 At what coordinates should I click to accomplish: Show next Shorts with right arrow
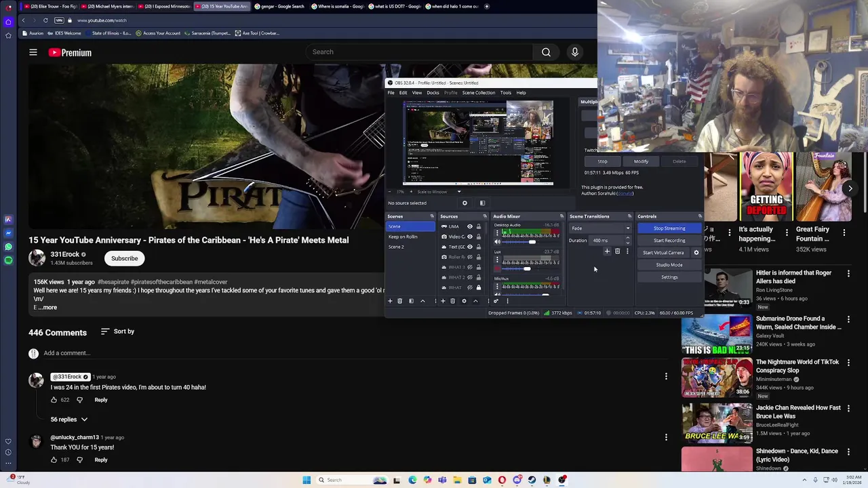tap(850, 189)
